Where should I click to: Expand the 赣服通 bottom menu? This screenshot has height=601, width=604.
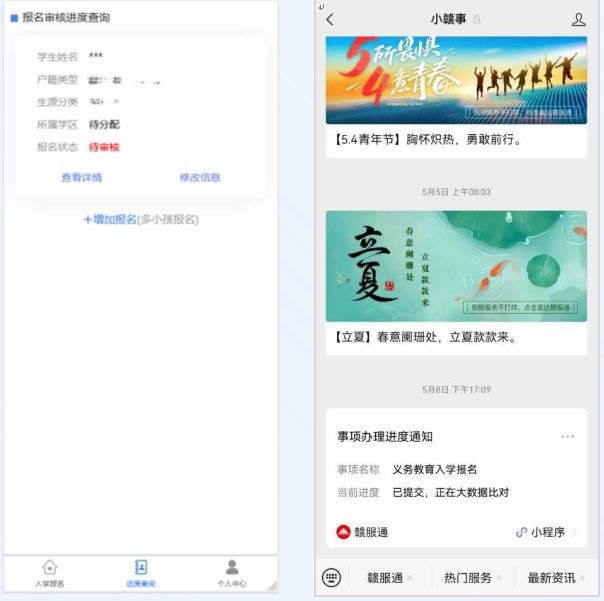click(x=389, y=578)
